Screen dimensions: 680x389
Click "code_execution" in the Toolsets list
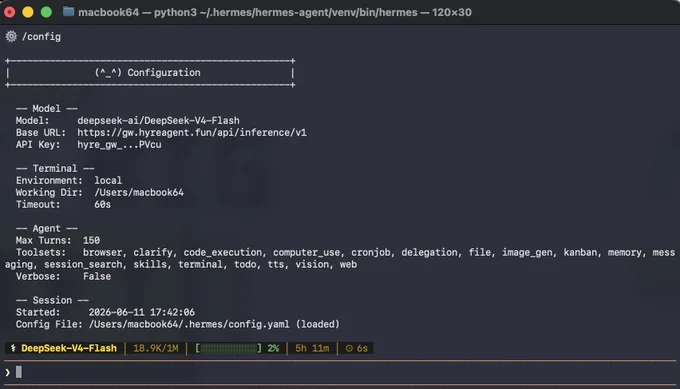(222, 252)
